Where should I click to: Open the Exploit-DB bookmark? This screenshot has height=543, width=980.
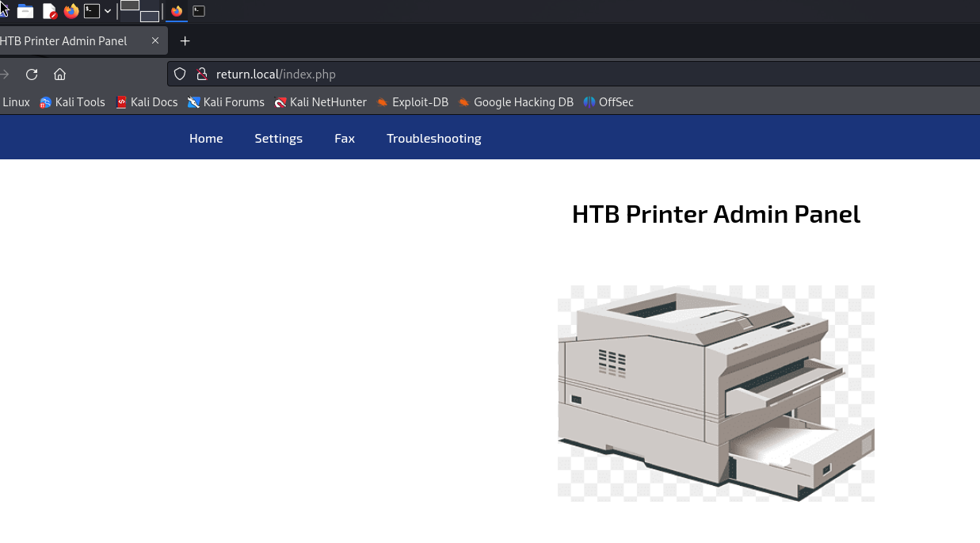click(412, 102)
